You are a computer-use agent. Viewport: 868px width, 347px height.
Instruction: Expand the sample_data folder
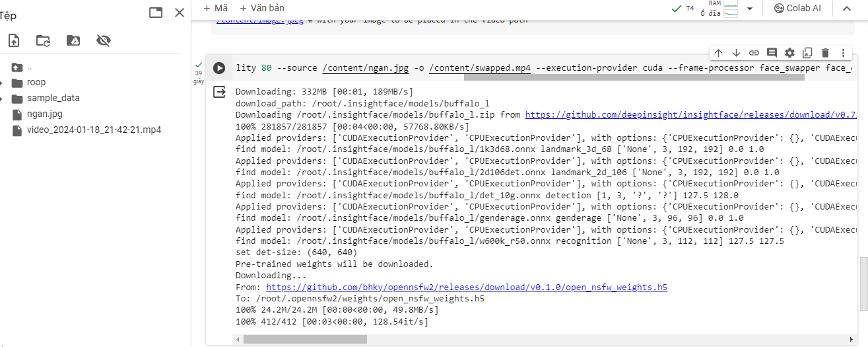pyautogui.click(x=3, y=98)
